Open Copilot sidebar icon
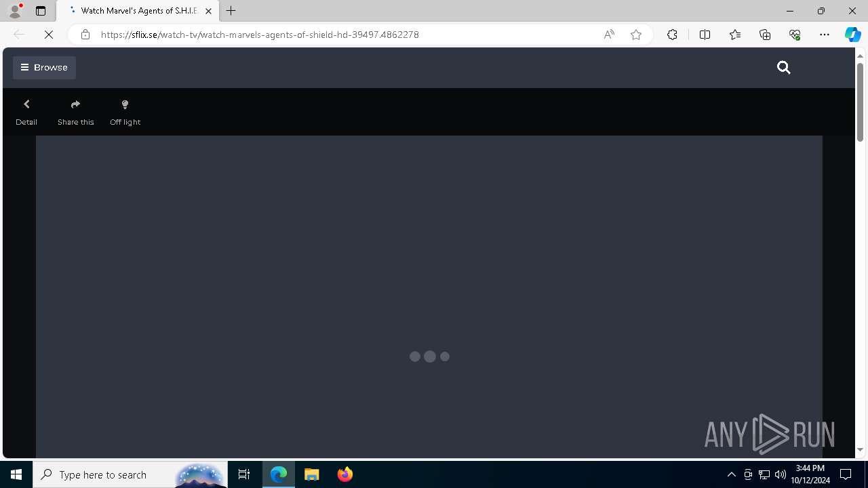This screenshot has height=488, width=868. tap(853, 35)
